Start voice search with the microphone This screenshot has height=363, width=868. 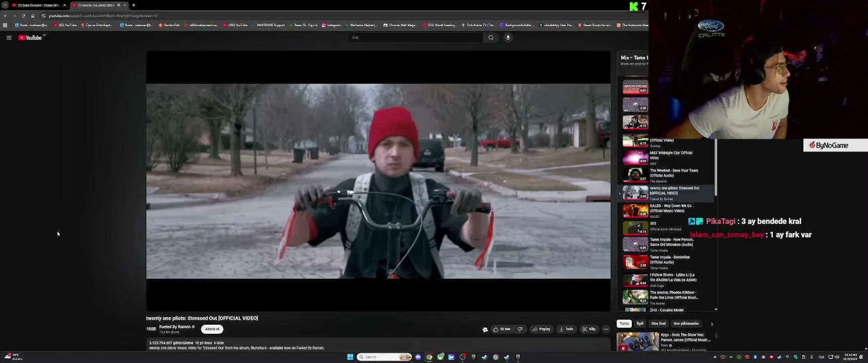[x=508, y=37]
